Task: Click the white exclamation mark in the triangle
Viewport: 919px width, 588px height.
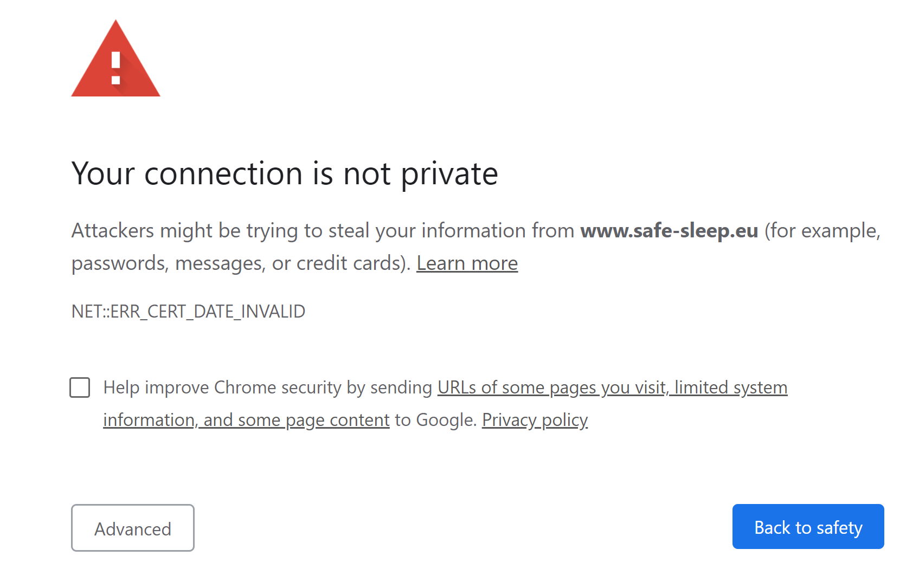Action: click(115, 68)
